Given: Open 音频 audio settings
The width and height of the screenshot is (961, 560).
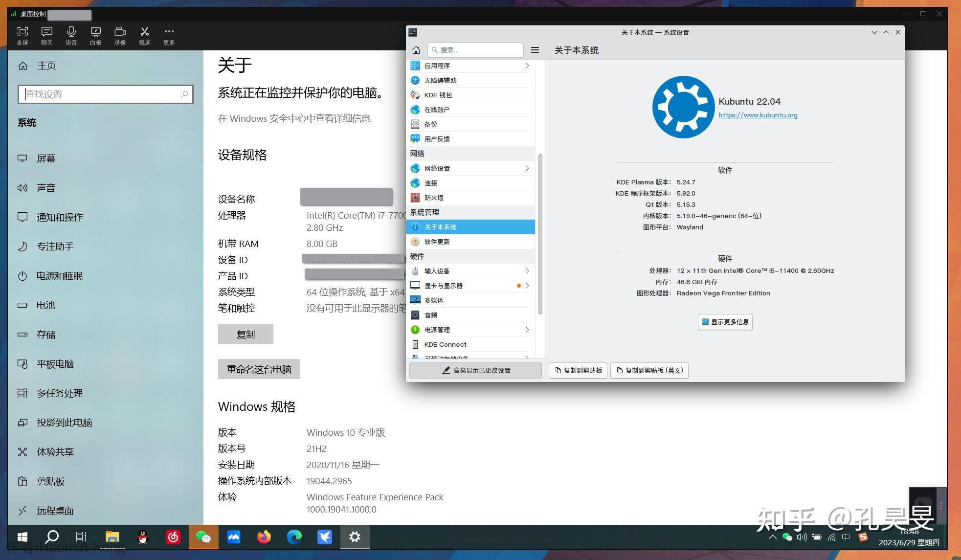Looking at the screenshot, I should coord(470,315).
